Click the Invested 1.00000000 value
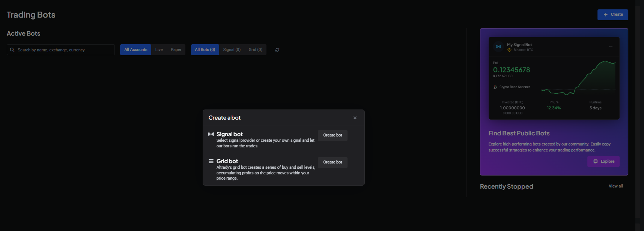The width and height of the screenshot is (644, 231). (512, 108)
